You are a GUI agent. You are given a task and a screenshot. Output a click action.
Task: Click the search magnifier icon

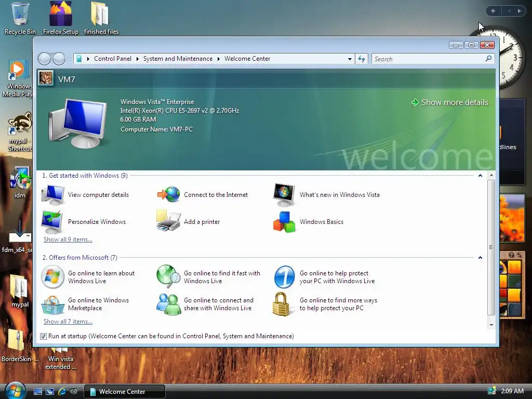(x=488, y=59)
